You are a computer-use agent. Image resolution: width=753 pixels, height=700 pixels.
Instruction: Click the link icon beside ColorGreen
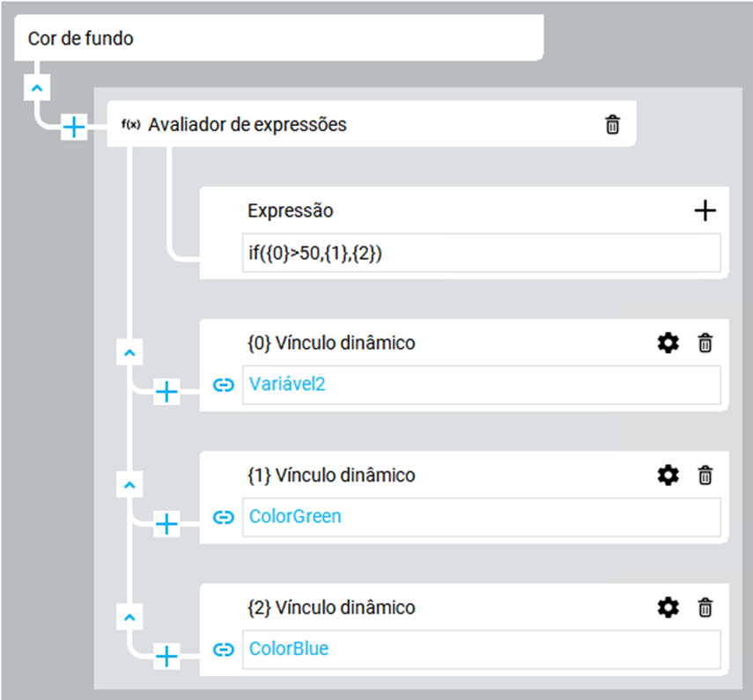point(224,517)
